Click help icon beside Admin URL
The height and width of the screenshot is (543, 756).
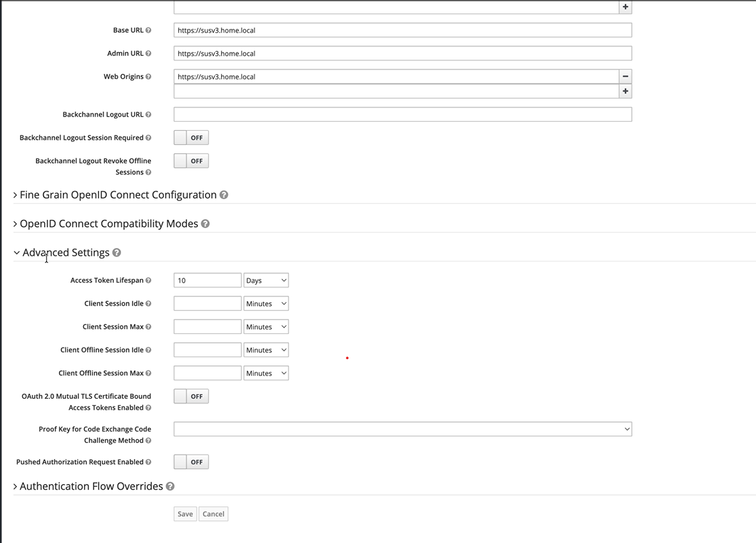(x=149, y=54)
